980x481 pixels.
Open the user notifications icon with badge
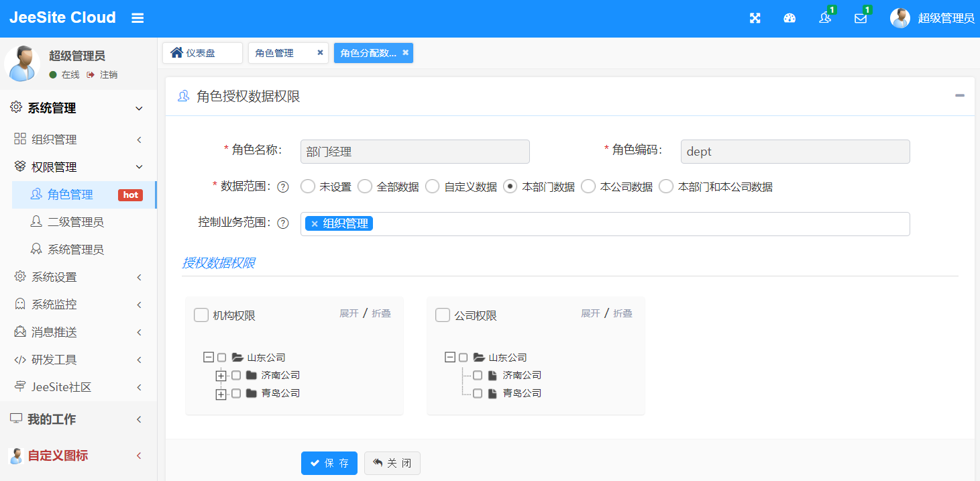[x=825, y=18]
